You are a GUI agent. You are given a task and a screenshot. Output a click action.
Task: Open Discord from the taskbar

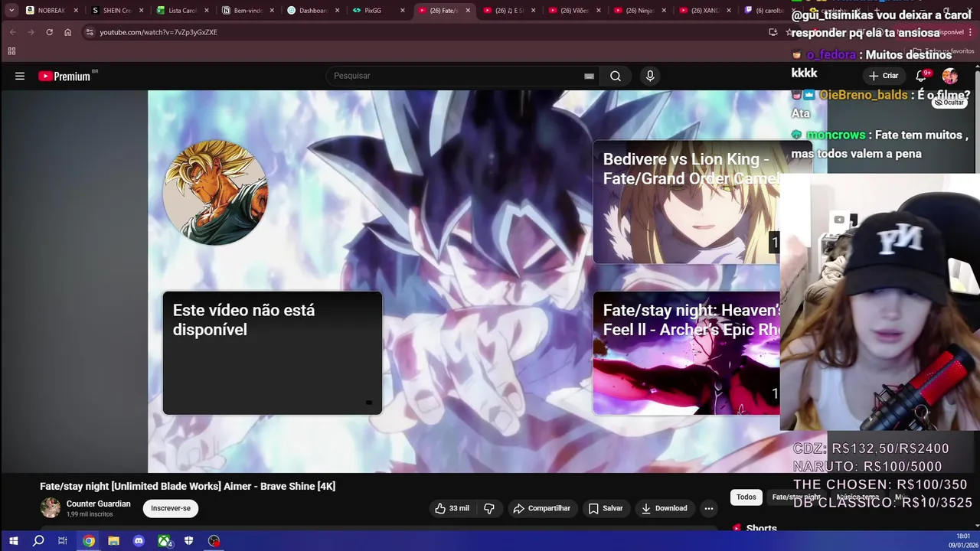[x=139, y=541]
